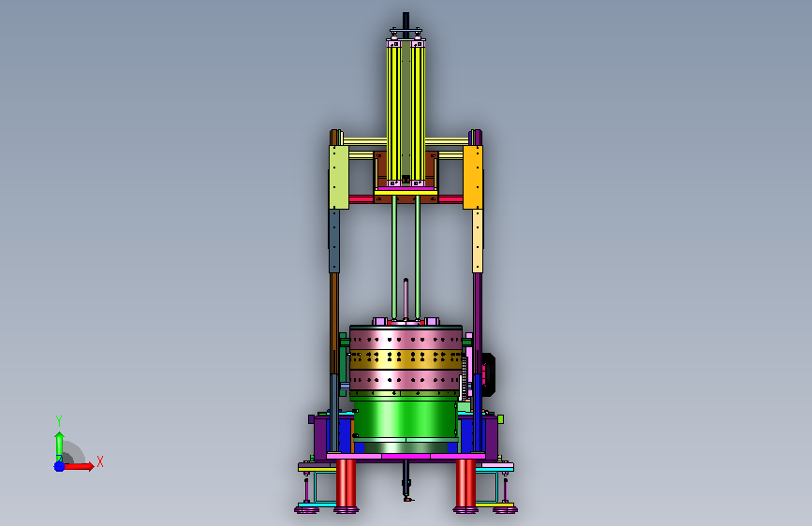Select the right red support leg
This screenshot has height=526, width=812.
coord(465,485)
